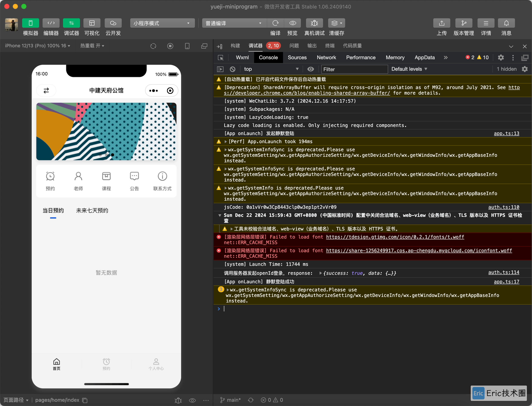The width and height of the screenshot is (532, 406).
Task: Open the tdesign t.woff font URL
Action: click(x=395, y=237)
